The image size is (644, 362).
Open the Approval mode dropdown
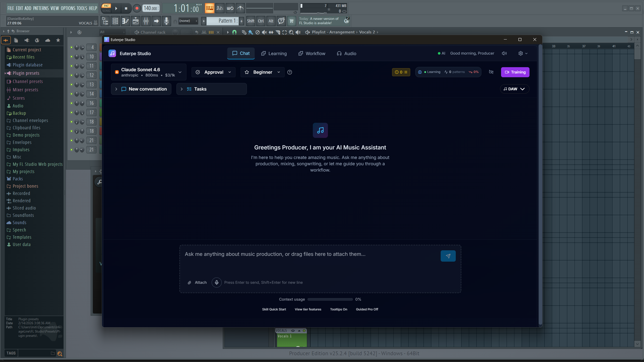(213, 72)
